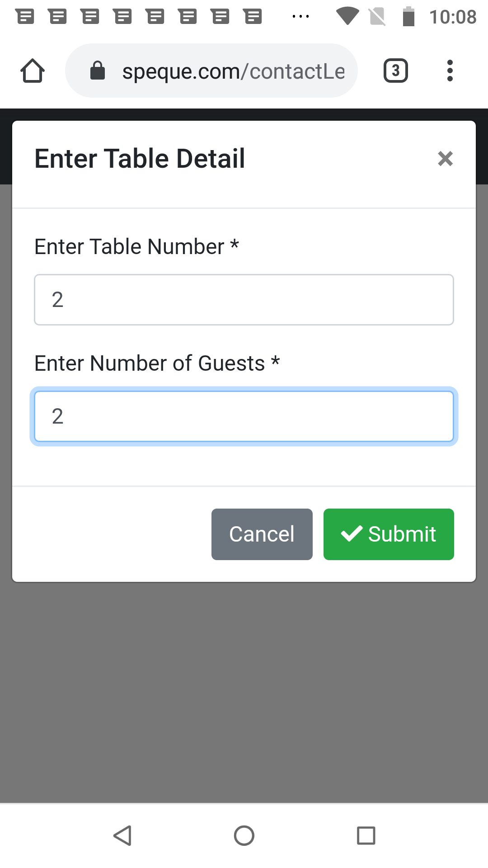Focus the Enter Table Number field
This screenshot has height=868, width=488.
tap(244, 300)
